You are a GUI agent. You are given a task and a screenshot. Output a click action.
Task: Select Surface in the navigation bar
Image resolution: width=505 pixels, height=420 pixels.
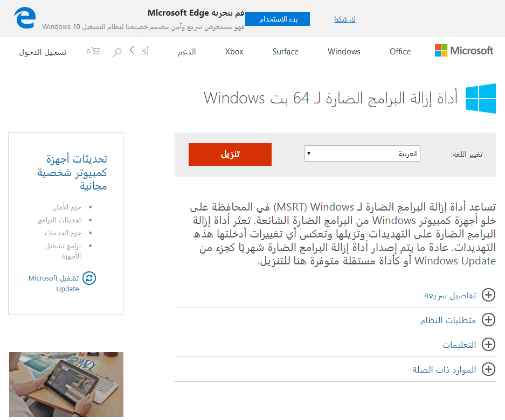285,52
